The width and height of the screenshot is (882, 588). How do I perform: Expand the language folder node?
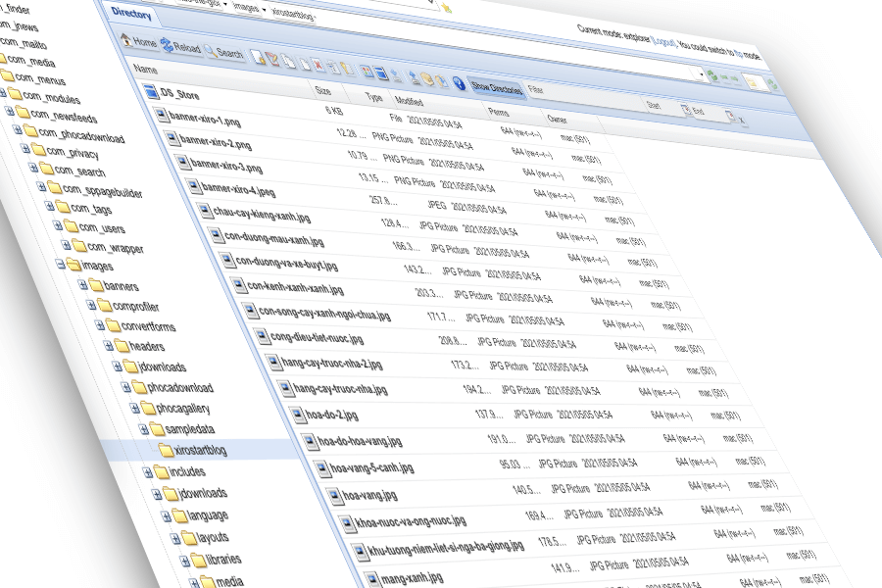[166, 516]
